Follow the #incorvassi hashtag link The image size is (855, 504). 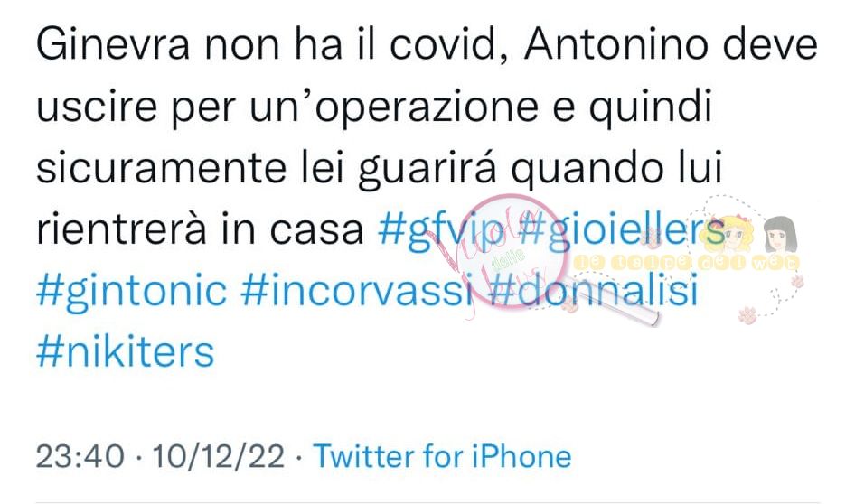point(356,291)
